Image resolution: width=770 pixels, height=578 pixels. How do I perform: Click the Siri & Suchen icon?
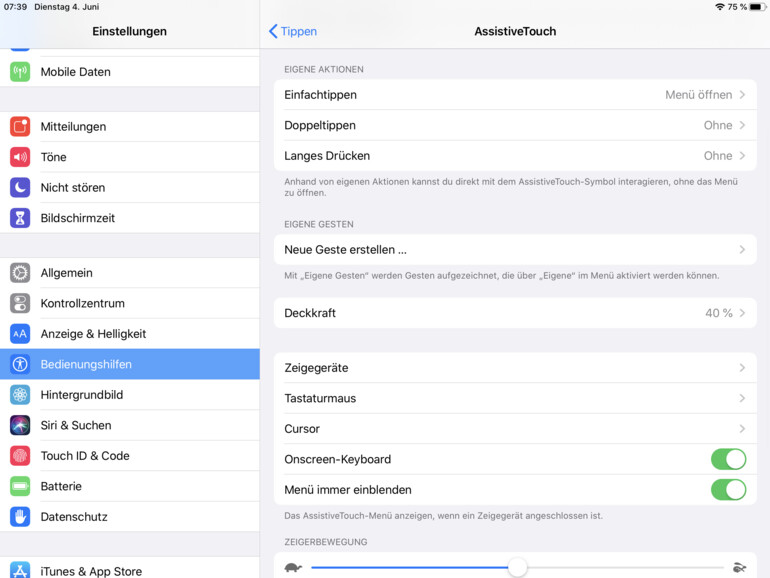coord(20,425)
